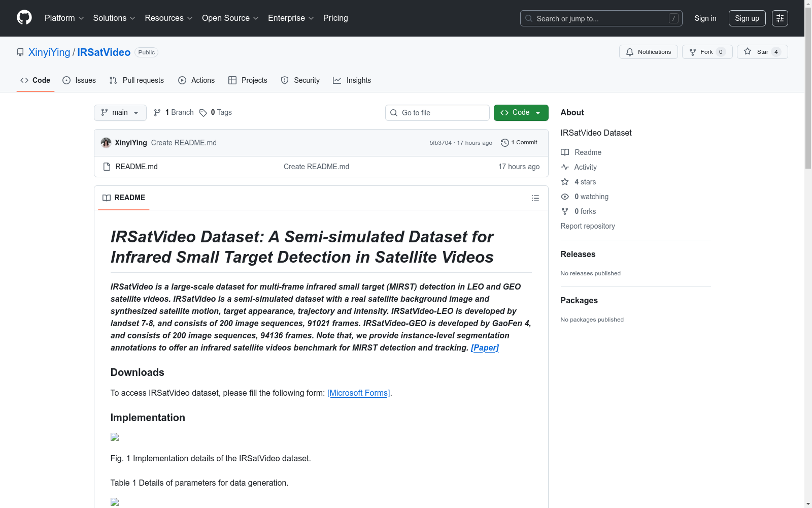Open the Packages heading link

579,300
